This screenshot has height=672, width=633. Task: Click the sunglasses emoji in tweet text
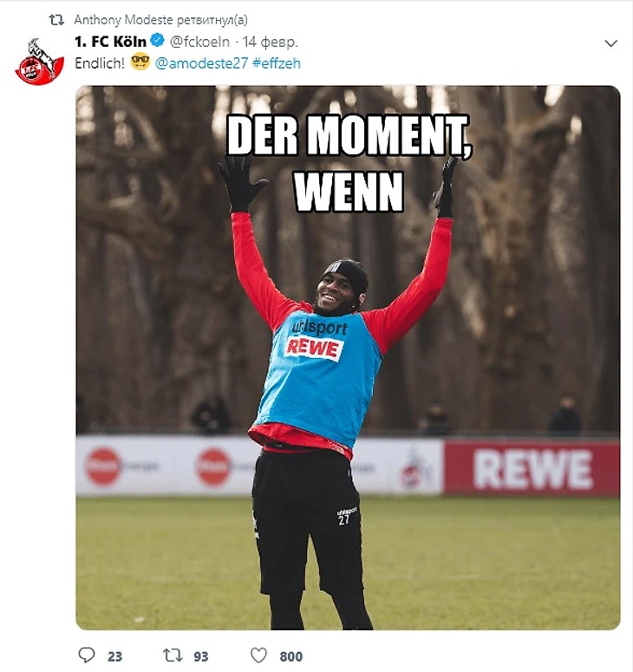point(140,62)
